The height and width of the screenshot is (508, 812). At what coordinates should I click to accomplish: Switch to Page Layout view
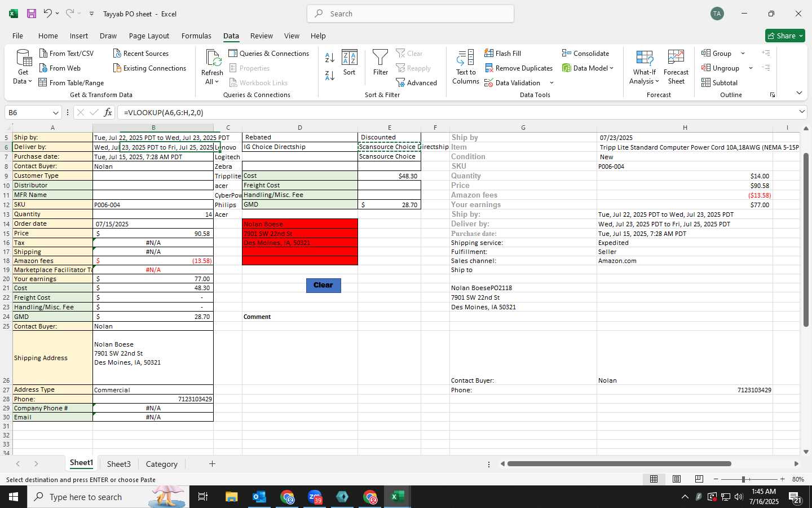click(x=677, y=479)
